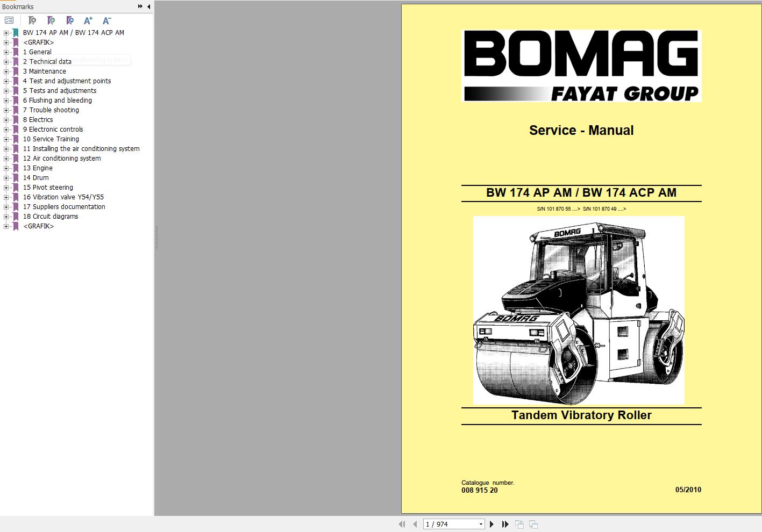The image size is (762, 532).
Task: Click the teal bookmark icon for BW 174 AP AM
Action: (x=16, y=33)
